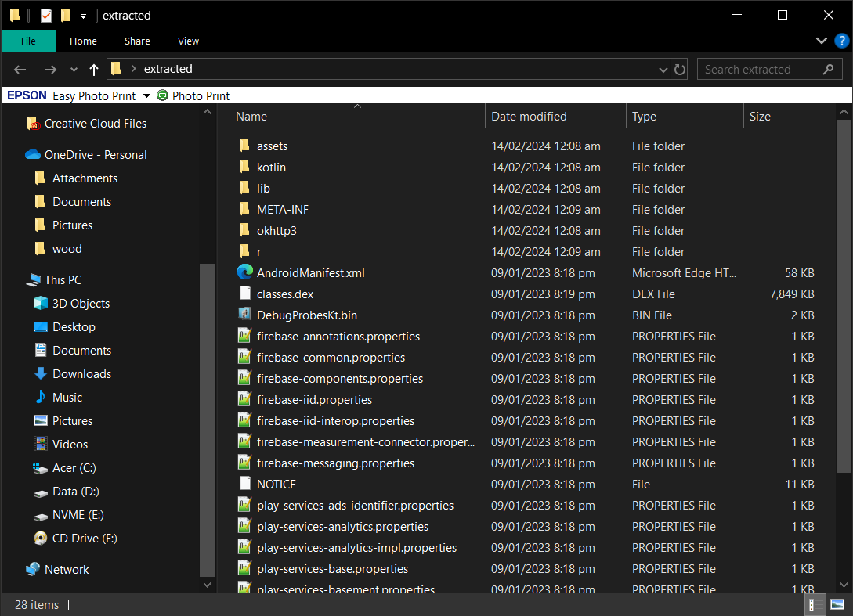Sort by the Size column header
This screenshot has height=616, width=853.
pyautogui.click(x=760, y=116)
